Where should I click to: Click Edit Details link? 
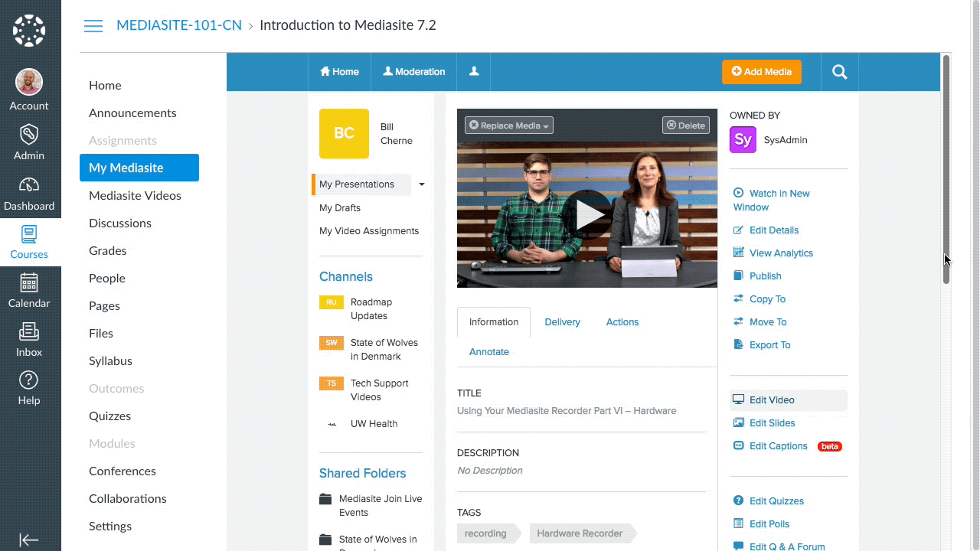[x=766, y=230]
